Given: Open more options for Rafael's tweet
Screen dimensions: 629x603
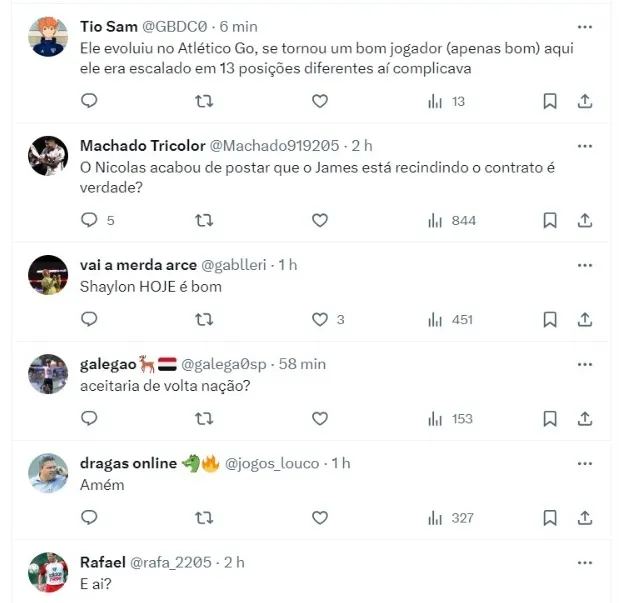Looking at the screenshot, I should click(585, 562).
